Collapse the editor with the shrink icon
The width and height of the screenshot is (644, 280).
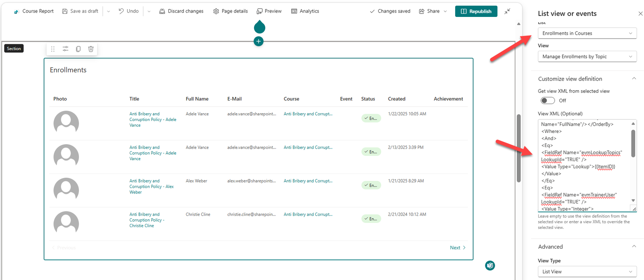[507, 11]
